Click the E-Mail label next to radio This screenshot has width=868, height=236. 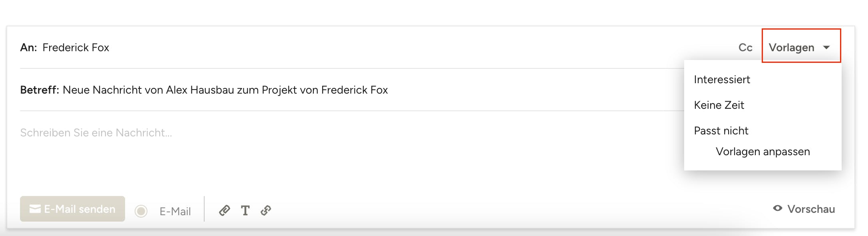(x=175, y=211)
